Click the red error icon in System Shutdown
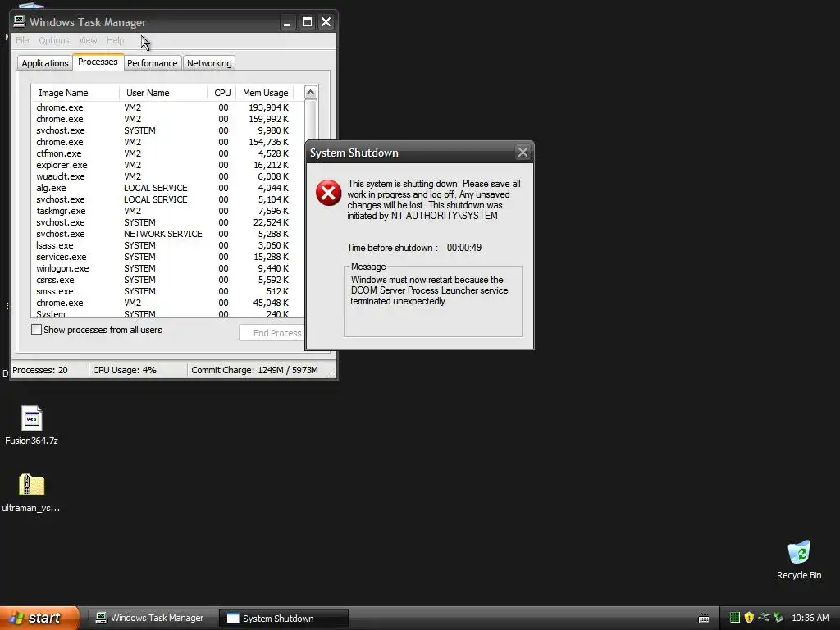This screenshot has height=630, width=840. coord(328,193)
